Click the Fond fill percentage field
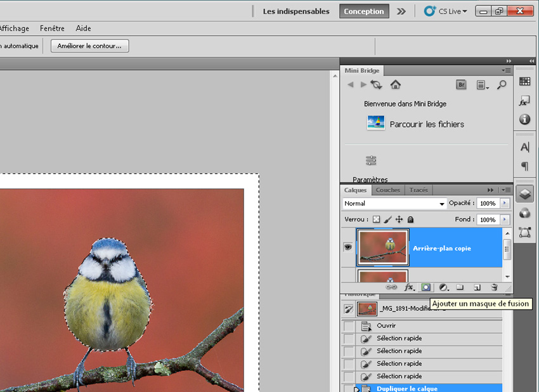Screen dimensions: 539x392 pos(488,219)
